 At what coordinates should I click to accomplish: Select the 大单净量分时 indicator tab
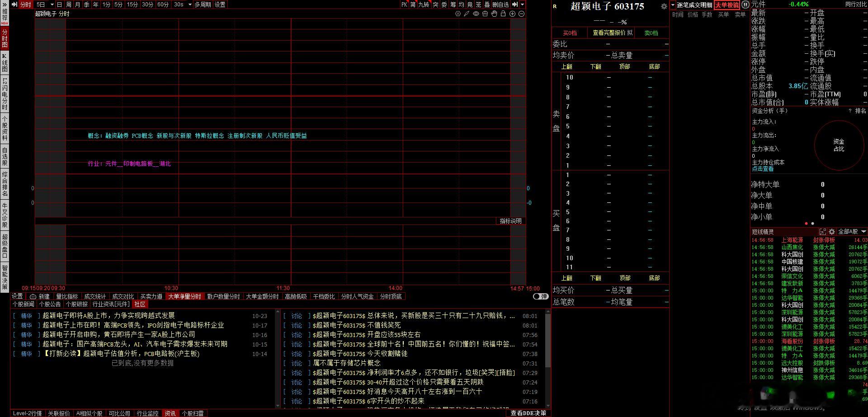184,296
